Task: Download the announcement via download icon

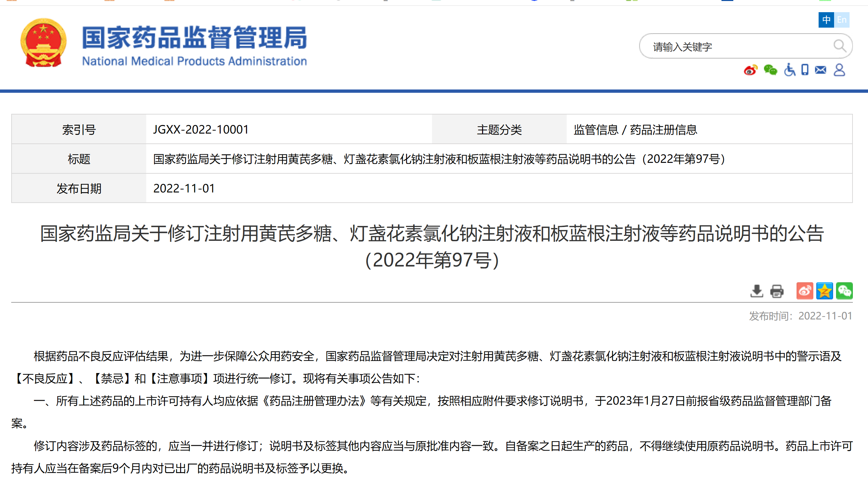Action: tap(757, 291)
